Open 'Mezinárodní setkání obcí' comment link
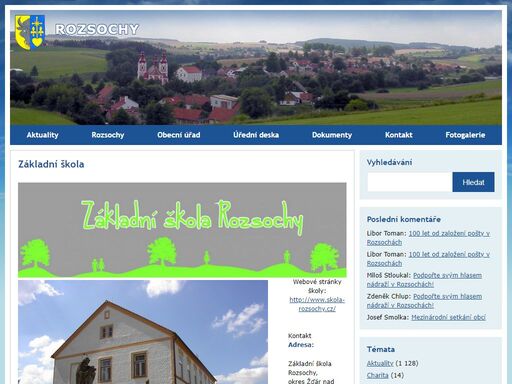Image resolution: width=512 pixels, height=384 pixels. coord(448,317)
